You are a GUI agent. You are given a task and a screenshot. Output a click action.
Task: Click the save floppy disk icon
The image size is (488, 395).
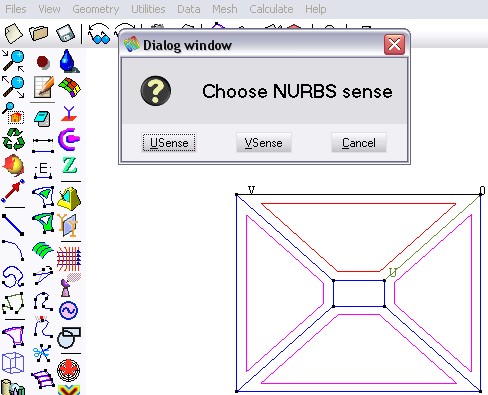click(65, 33)
